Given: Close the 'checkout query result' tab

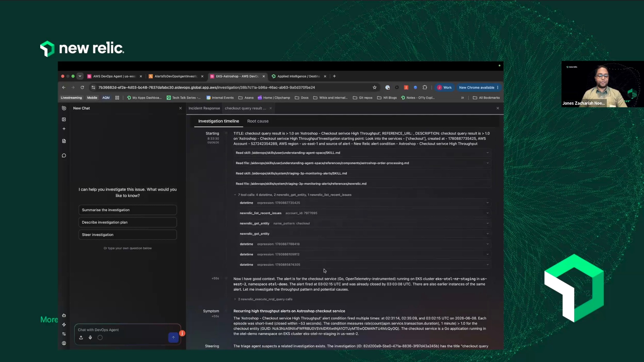Looking at the screenshot, I should (x=271, y=108).
